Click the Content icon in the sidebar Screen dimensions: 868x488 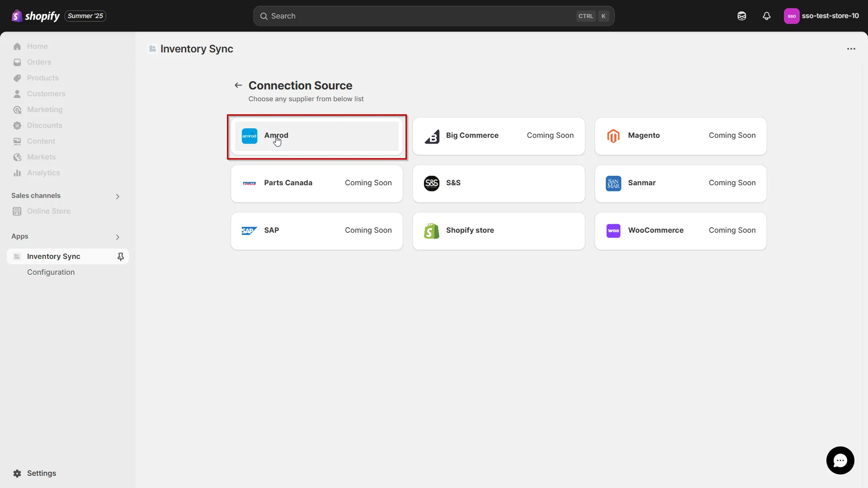pyautogui.click(x=17, y=141)
